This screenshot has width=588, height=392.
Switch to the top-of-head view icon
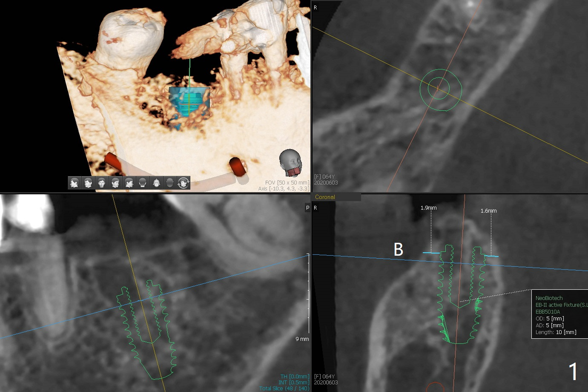(x=156, y=183)
